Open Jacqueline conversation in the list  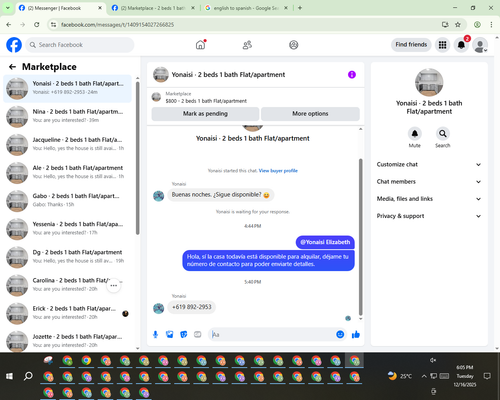(68, 145)
